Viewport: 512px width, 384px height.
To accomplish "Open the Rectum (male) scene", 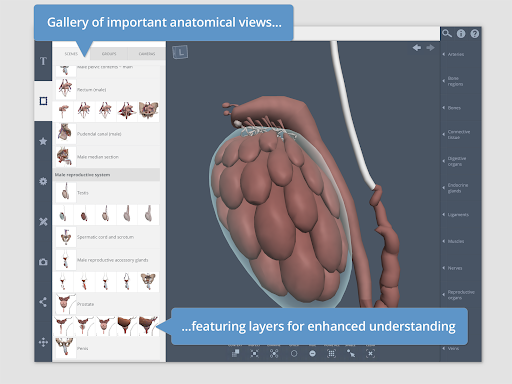I will pyautogui.click(x=107, y=89).
